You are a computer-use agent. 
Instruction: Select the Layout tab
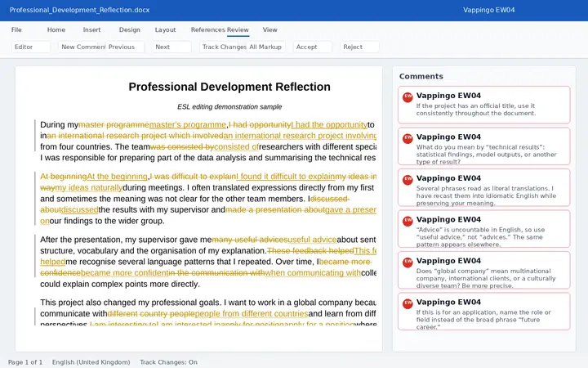tap(165, 29)
